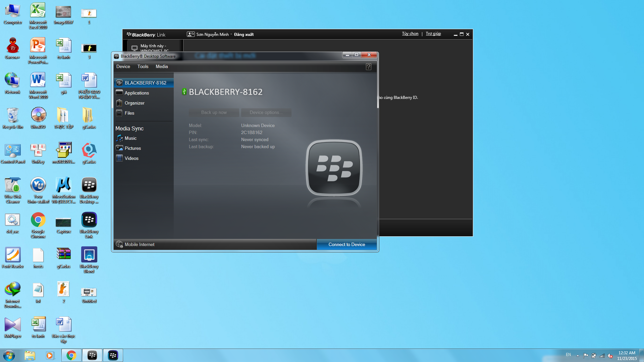644x362 pixels.
Task: Open Applications in the sidebar
Action: click(144, 93)
